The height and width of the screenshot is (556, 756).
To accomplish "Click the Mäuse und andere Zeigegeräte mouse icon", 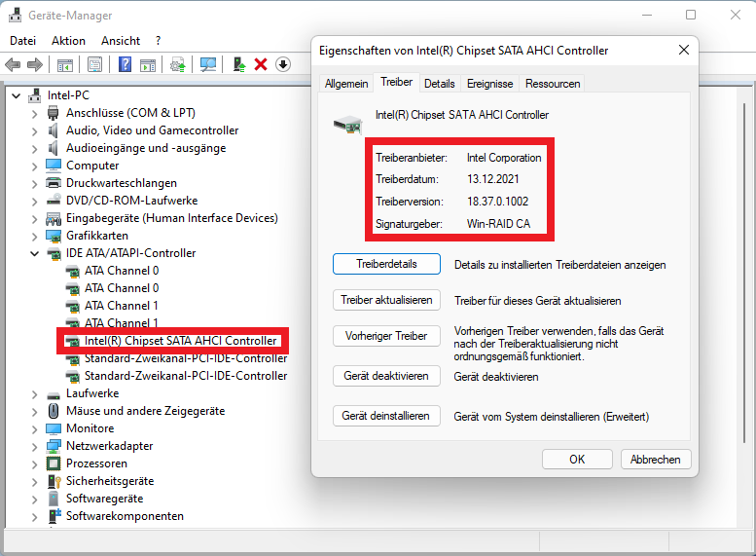I will [54, 411].
